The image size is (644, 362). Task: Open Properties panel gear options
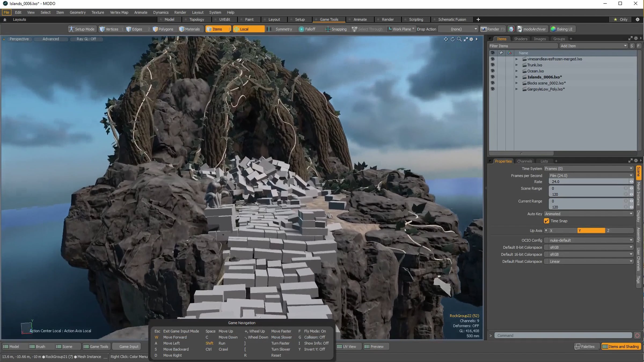click(x=636, y=161)
